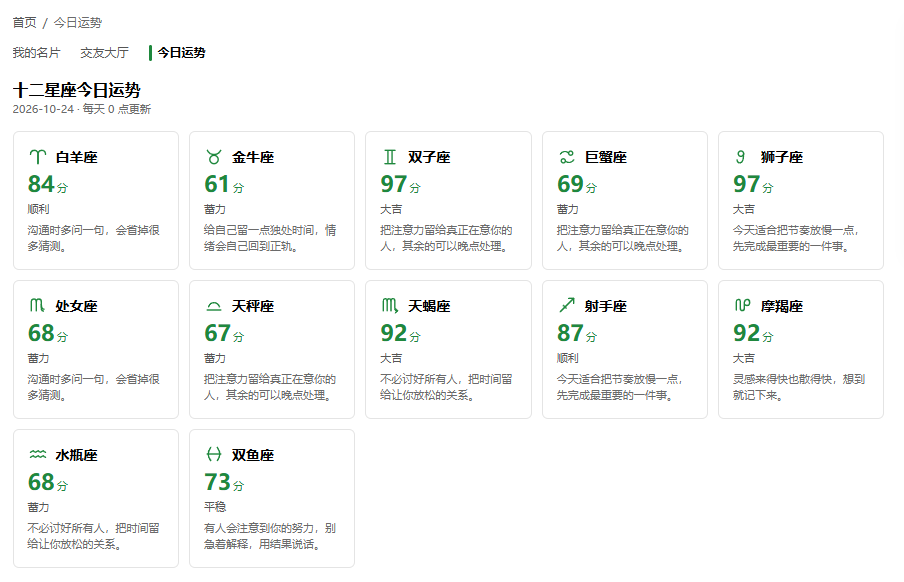Click the 双鱼座 sign name

tap(253, 455)
